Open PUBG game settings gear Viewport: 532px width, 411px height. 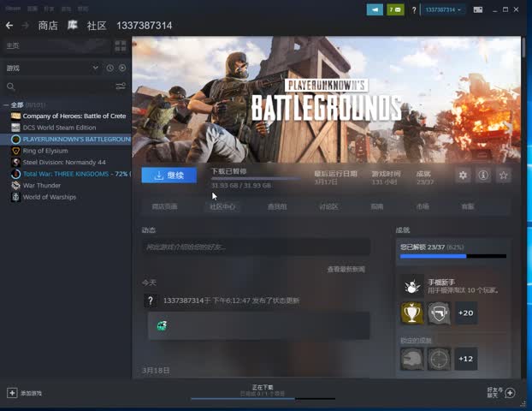tap(463, 176)
